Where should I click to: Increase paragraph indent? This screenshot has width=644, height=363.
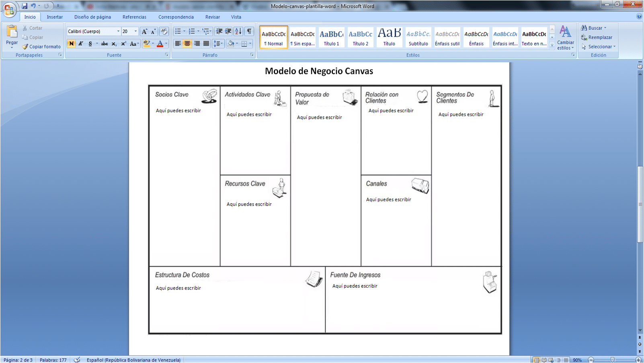pos(228,31)
